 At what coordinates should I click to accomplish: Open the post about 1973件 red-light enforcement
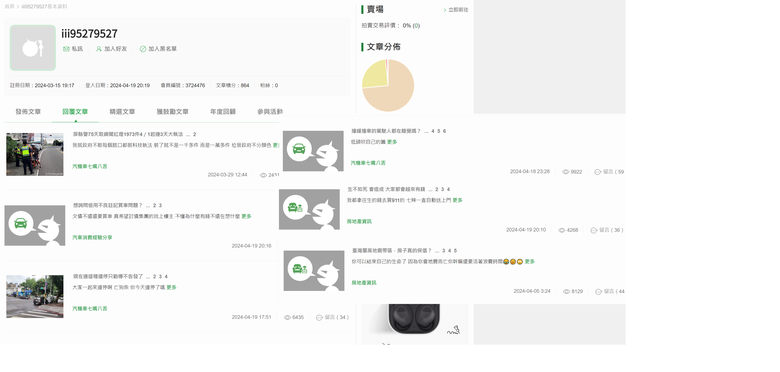128,134
